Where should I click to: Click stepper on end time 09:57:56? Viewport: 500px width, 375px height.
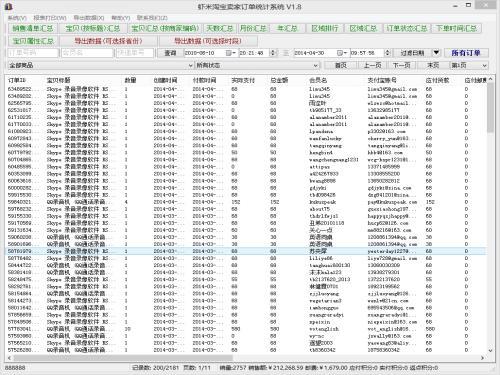coord(387,53)
